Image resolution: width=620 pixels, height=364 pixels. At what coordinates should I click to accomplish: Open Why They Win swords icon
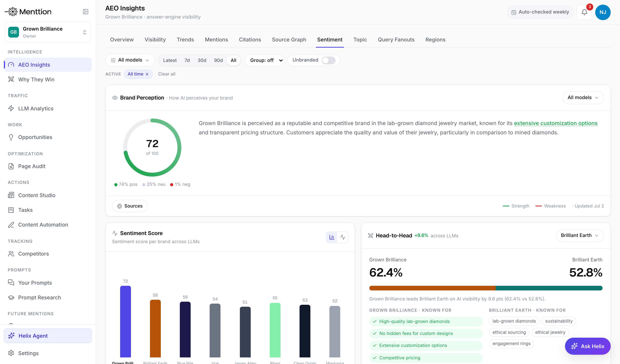11,79
